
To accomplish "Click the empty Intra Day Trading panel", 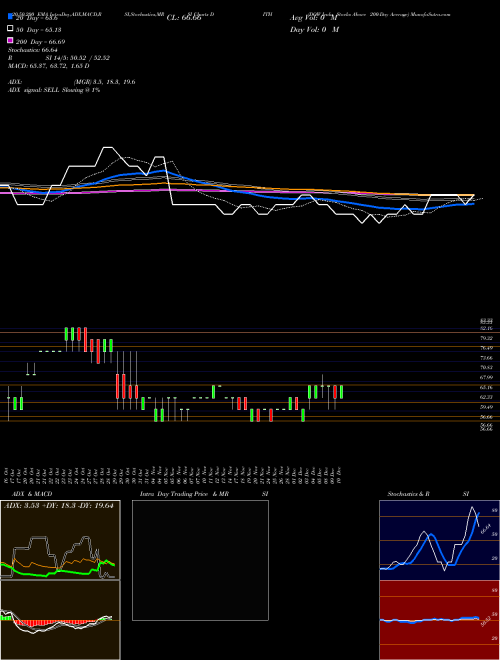I will [x=200, y=560].
